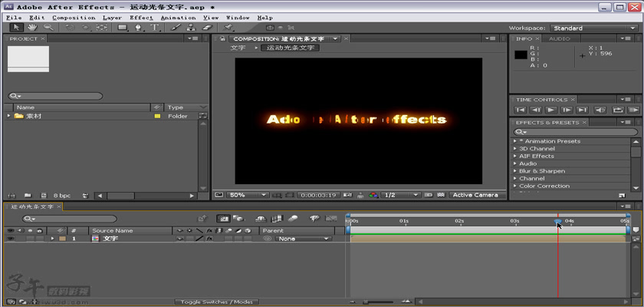This screenshot has height=307, width=644.
Task: Click the region of interest icon
Action: pos(429,195)
